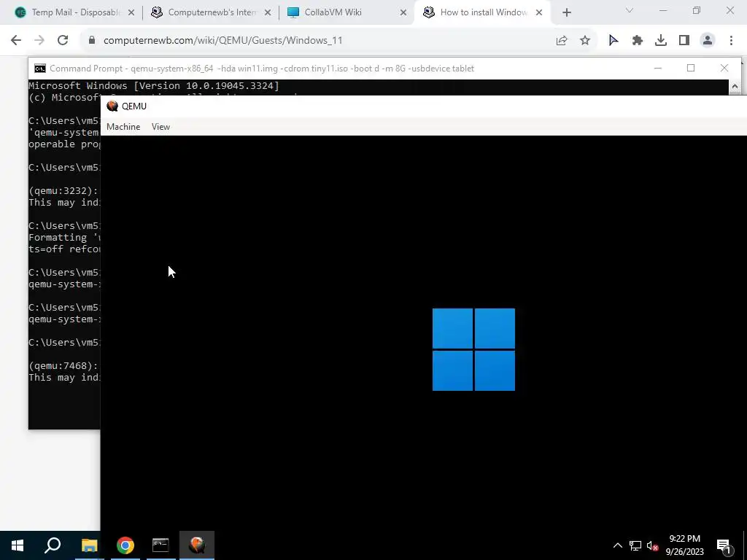Show hidden tray icons
This screenshot has height=560, width=747.
coord(617,545)
